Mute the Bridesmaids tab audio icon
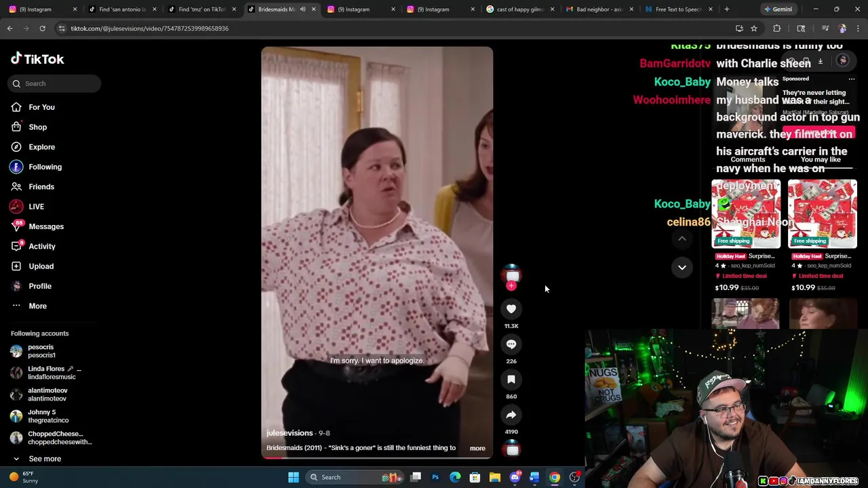Viewport: 868px width, 488px height. [x=302, y=9]
